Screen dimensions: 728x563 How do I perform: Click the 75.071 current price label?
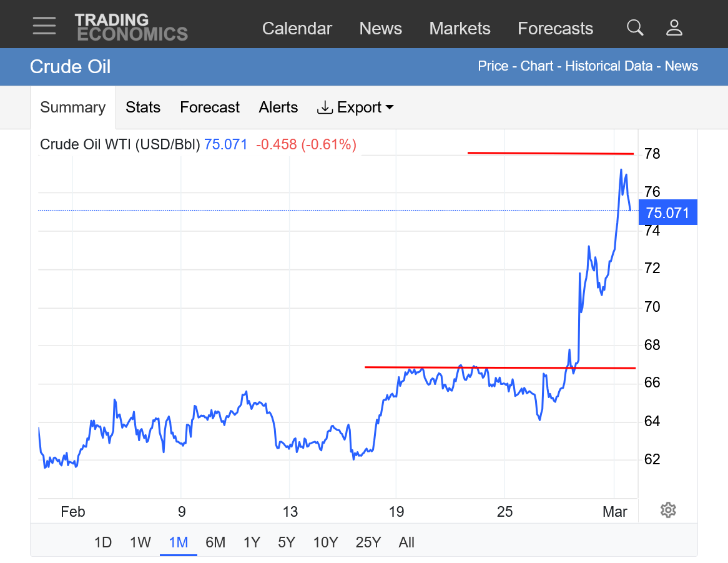point(668,212)
